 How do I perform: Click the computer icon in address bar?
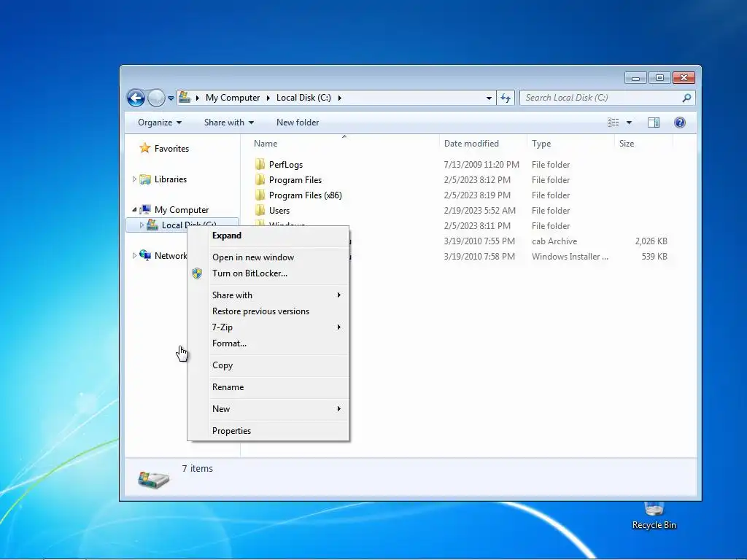(185, 98)
